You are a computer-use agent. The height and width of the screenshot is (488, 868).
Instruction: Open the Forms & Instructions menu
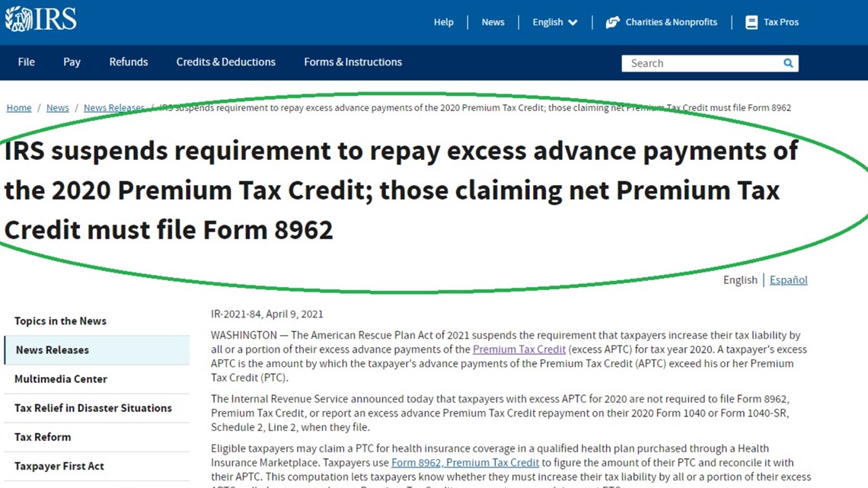(x=353, y=62)
